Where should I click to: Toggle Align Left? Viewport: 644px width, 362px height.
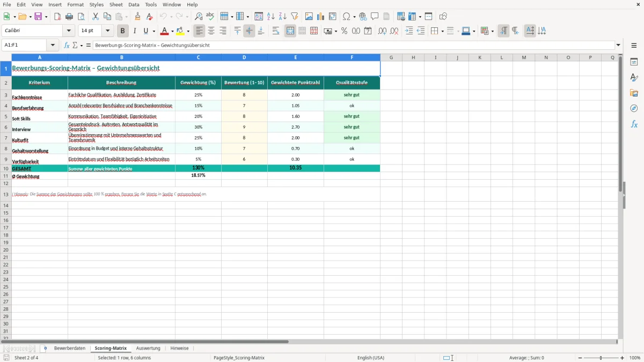pos(200,31)
